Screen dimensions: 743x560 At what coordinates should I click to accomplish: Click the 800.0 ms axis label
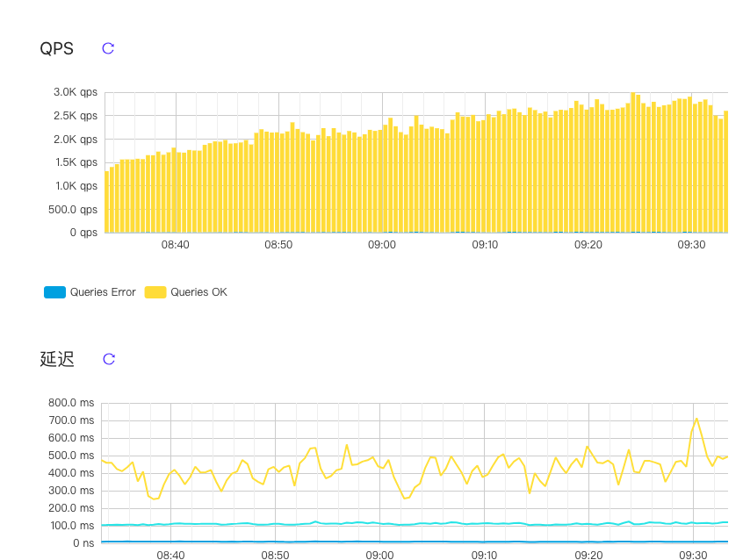coord(71,403)
